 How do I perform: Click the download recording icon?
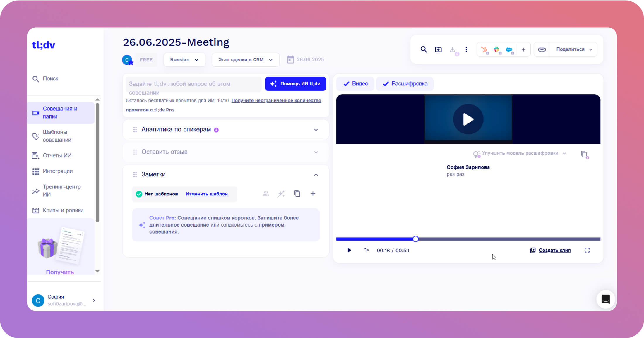pyautogui.click(x=453, y=49)
